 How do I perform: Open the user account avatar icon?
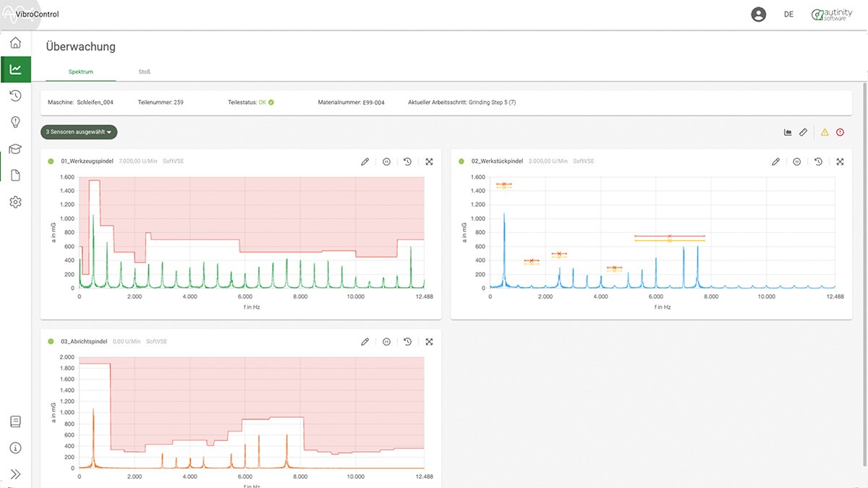[758, 14]
